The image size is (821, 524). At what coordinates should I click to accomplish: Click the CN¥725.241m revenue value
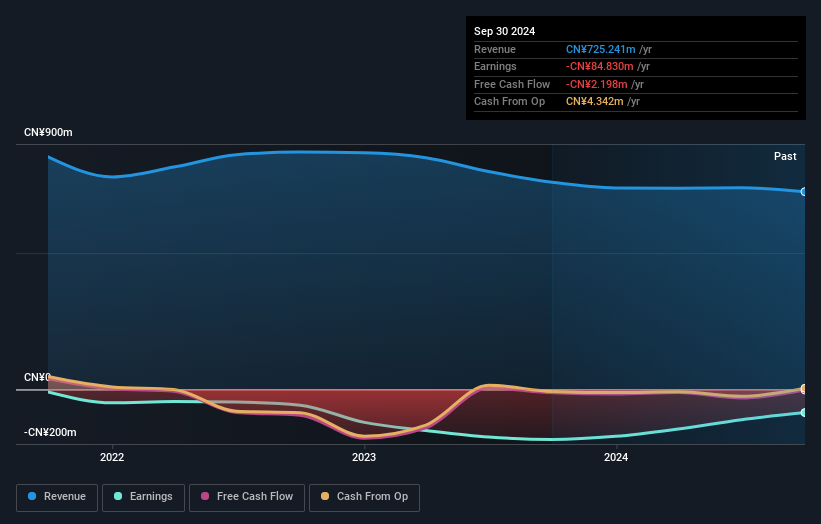click(x=601, y=49)
